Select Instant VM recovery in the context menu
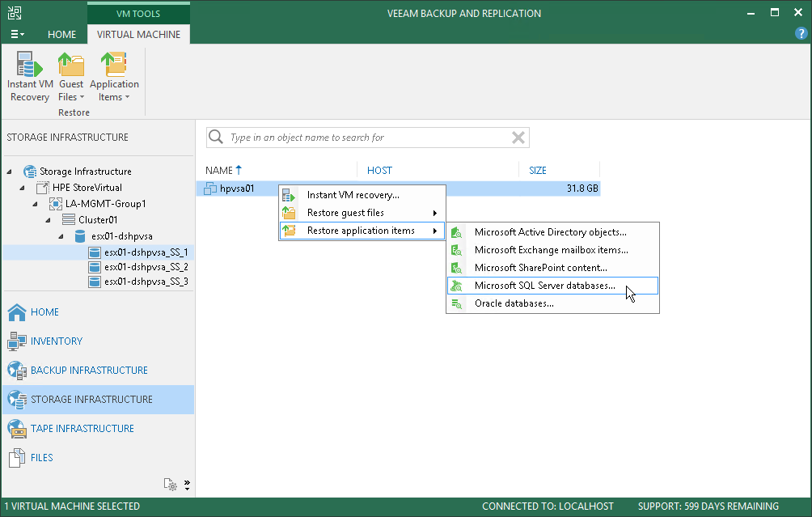The width and height of the screenshot is (812, 517). point(353,195)
